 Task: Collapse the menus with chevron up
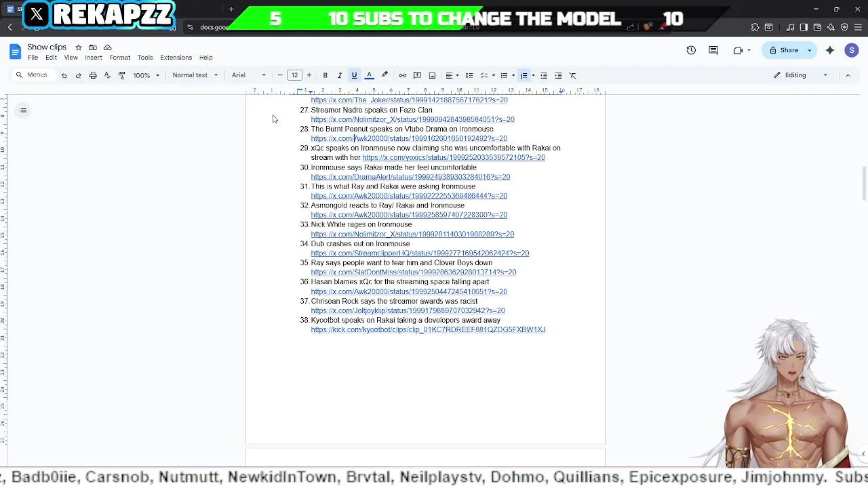click(x=848, y=75)
